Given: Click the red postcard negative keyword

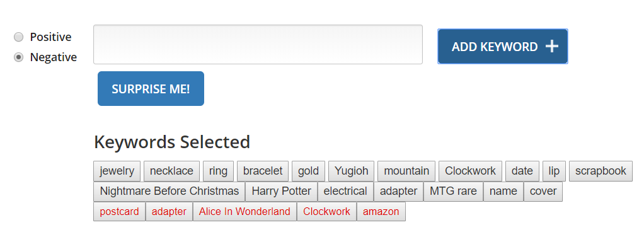Looking at the screenshot, I should tap(120, 212).
